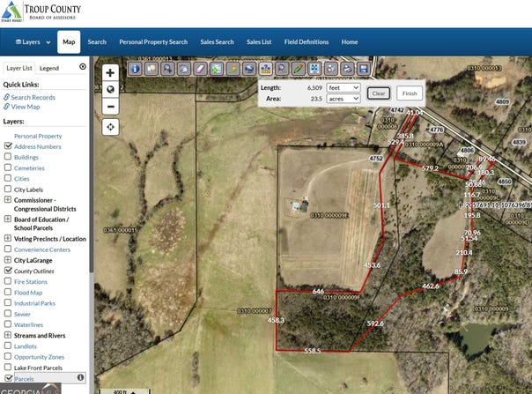This screenshot has height=394, width=532.
Task: Click the fourth toolbar selection tool
Action: tap(183, 69)
